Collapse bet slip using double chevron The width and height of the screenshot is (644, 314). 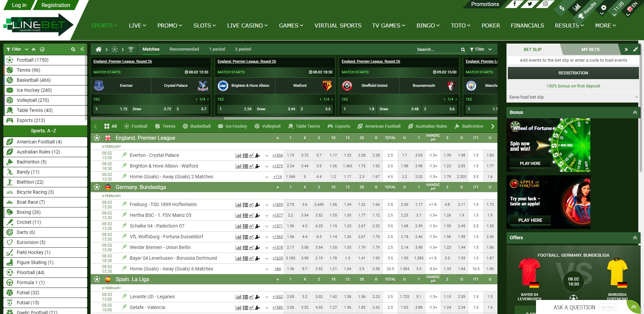pos(626,50)
